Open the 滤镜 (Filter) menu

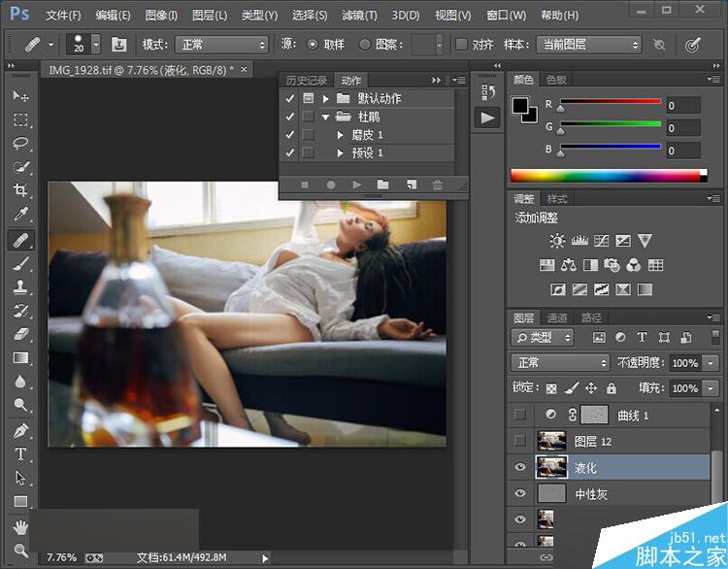coord(358,16)
